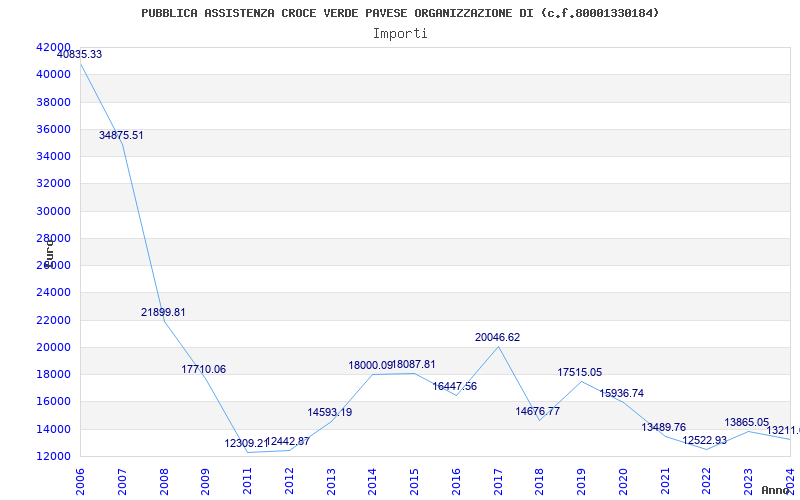Image resolution: width=800 pixels, height=500 pixels.
Task: Click the 17710.06 data label
Action: pyautogui.click(x=203, y=369)
